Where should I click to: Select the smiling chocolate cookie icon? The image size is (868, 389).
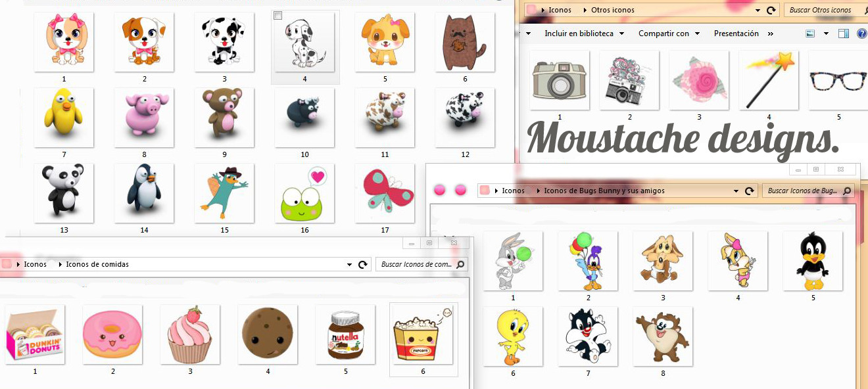pos(268,334)
